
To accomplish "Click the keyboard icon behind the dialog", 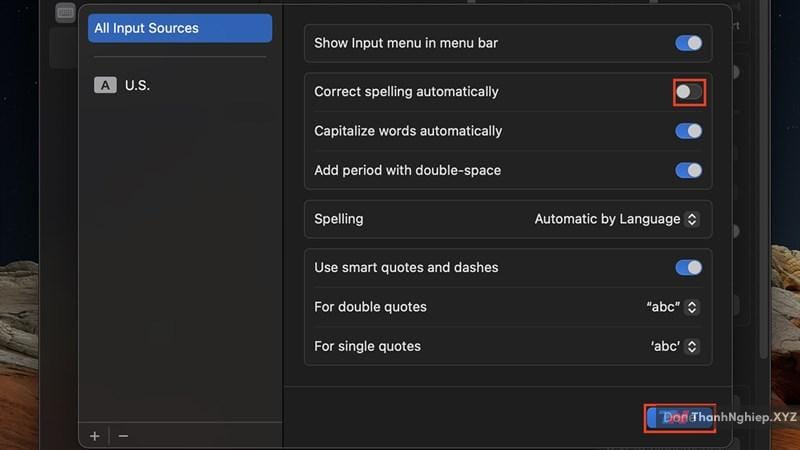I will [65, 12].
